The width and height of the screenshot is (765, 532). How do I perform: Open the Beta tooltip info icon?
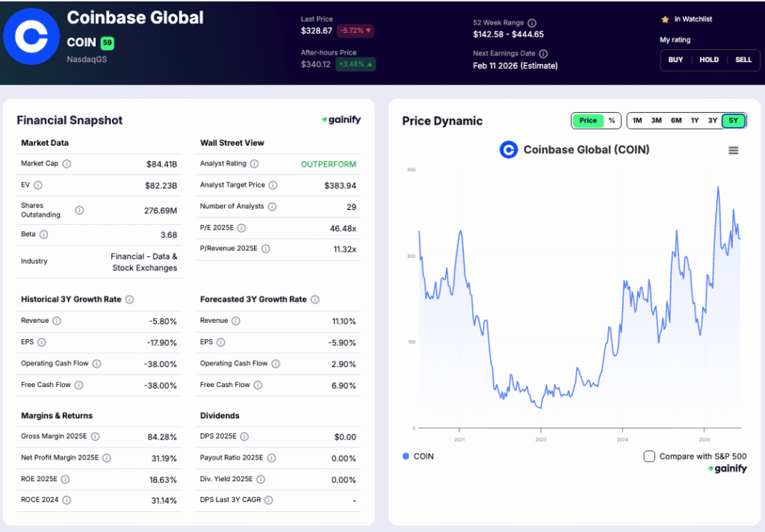(43, 234)
